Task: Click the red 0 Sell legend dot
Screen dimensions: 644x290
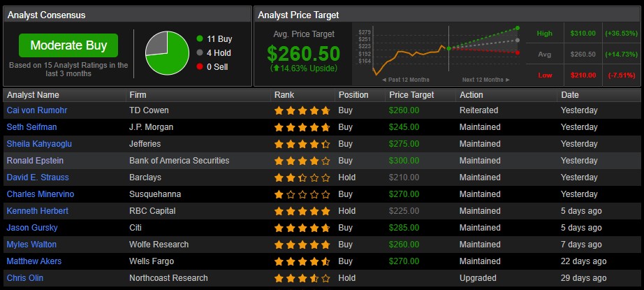Action: [x=200, y=67]
